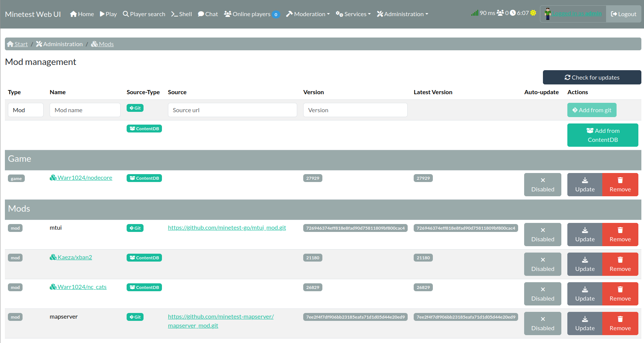Image resolution: width=644 pixels, height=343 pixels.
Task: Click the Logout button
Action: pos(624,14)
